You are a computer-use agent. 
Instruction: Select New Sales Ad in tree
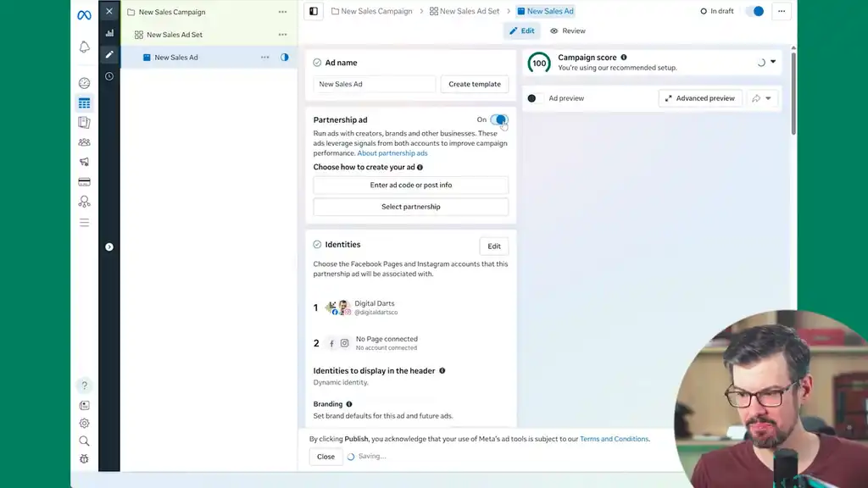176,57
